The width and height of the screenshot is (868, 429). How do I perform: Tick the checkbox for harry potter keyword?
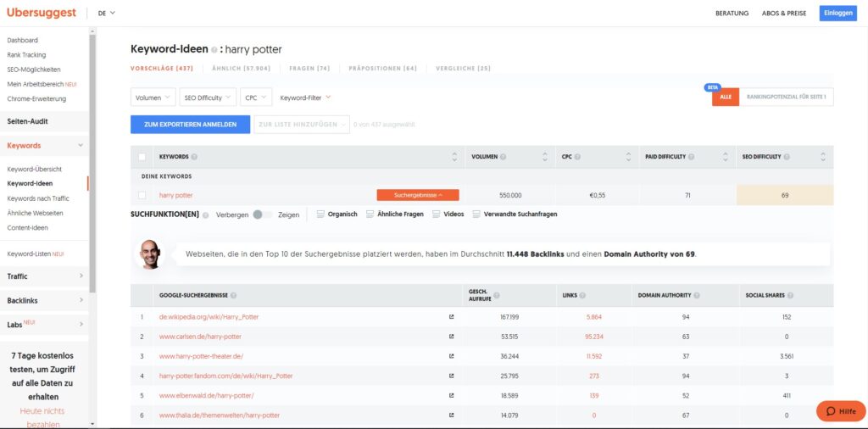point(142,195)
